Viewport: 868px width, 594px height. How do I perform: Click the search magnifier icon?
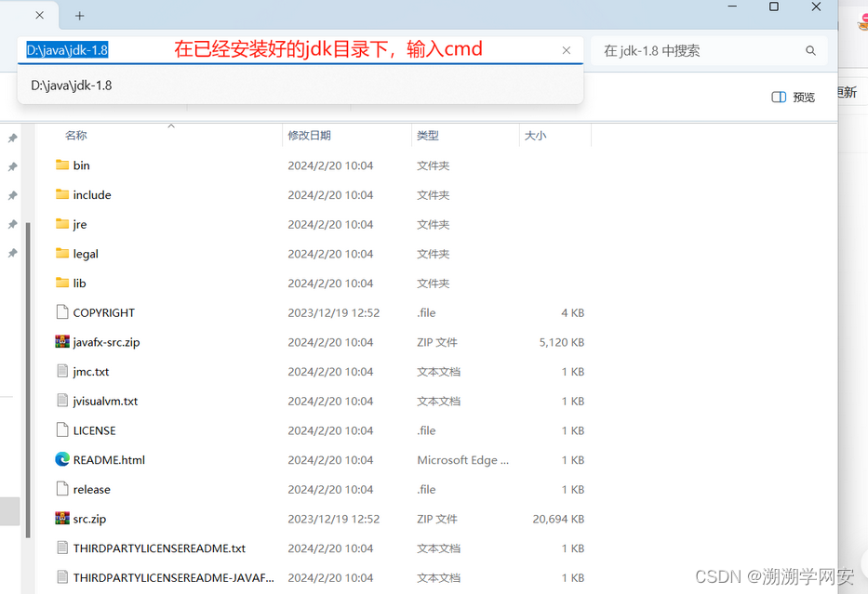[x=810, y=51]
